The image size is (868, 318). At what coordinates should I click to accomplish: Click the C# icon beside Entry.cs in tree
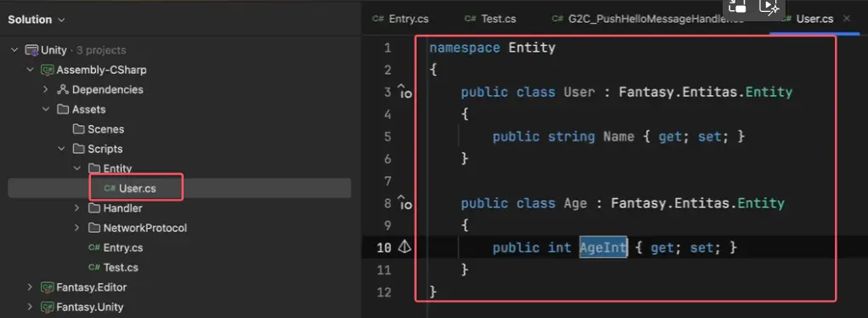pos(94,247)
